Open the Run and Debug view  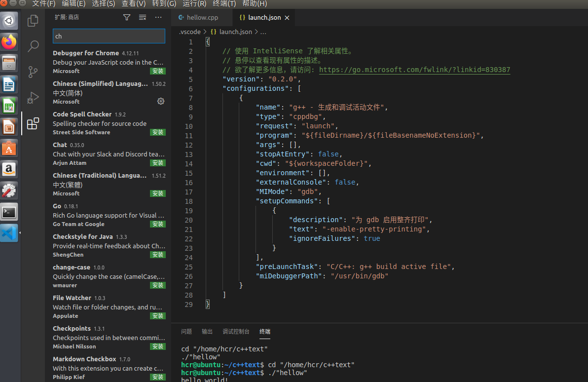point(33,98)
